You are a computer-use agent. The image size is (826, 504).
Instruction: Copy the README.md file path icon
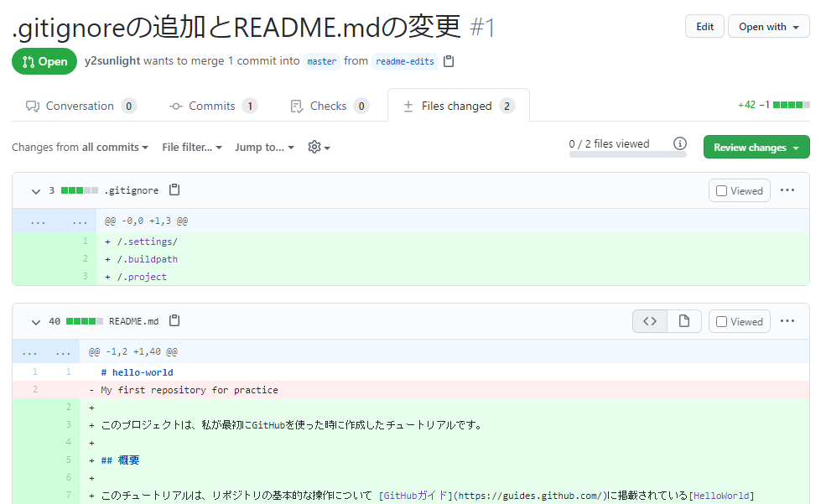pos(174,321)
